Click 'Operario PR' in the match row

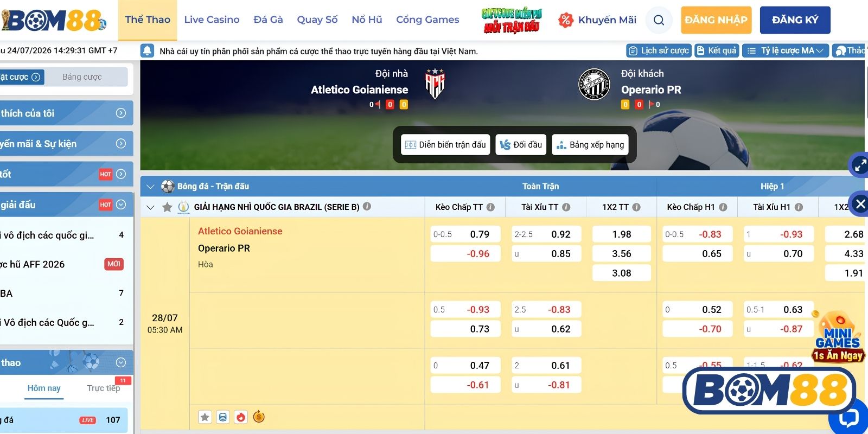224,248
